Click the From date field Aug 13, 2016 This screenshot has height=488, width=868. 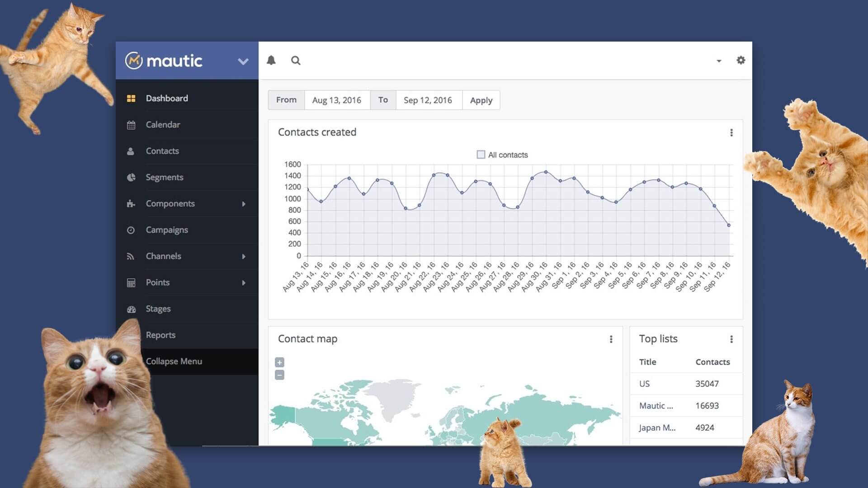337,100
